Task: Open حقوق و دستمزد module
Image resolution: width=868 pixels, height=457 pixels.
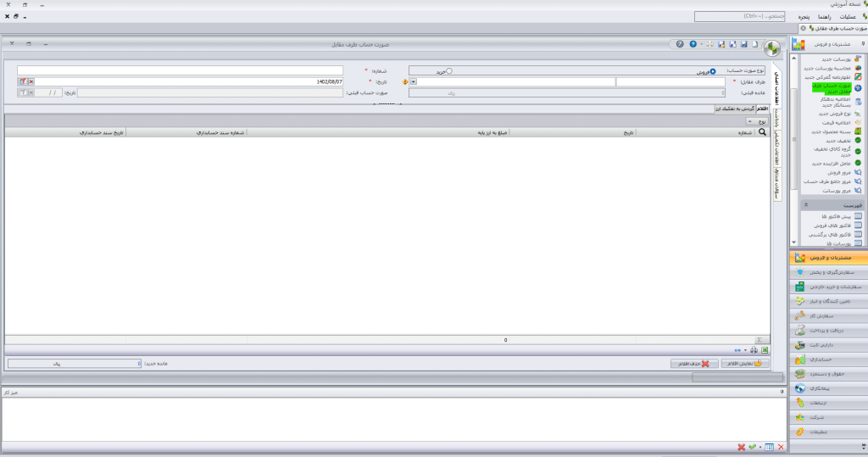Action: pos(829,373)
